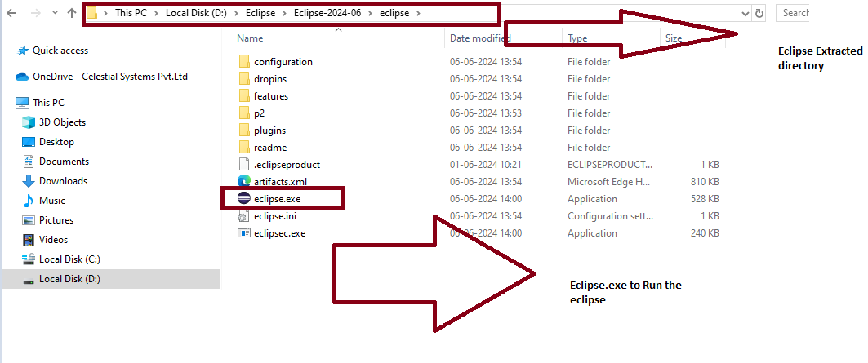Image resolution: width=868 pixels, height=363 pixels.
Task: Select Eclipse-2024-06 in address breadcrumb
Action: pyautogui.click(x=327, y=13)
